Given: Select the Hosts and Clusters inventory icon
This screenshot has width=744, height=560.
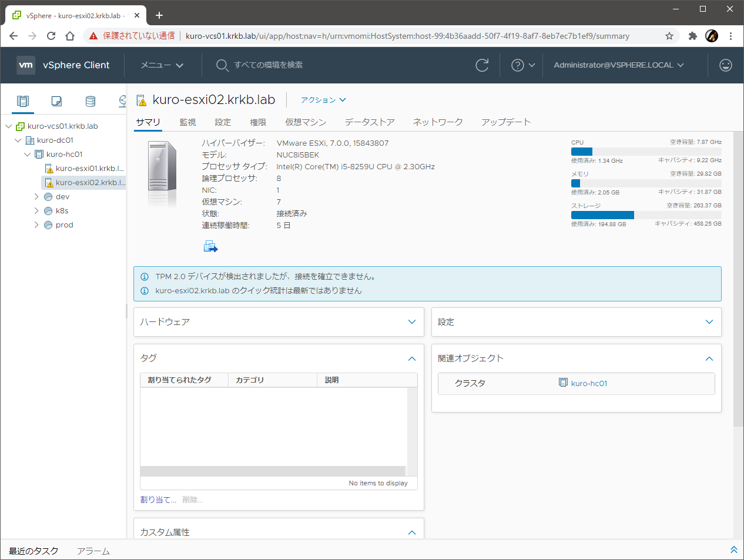Looking at the screenshot, I should tap(22, 100).
